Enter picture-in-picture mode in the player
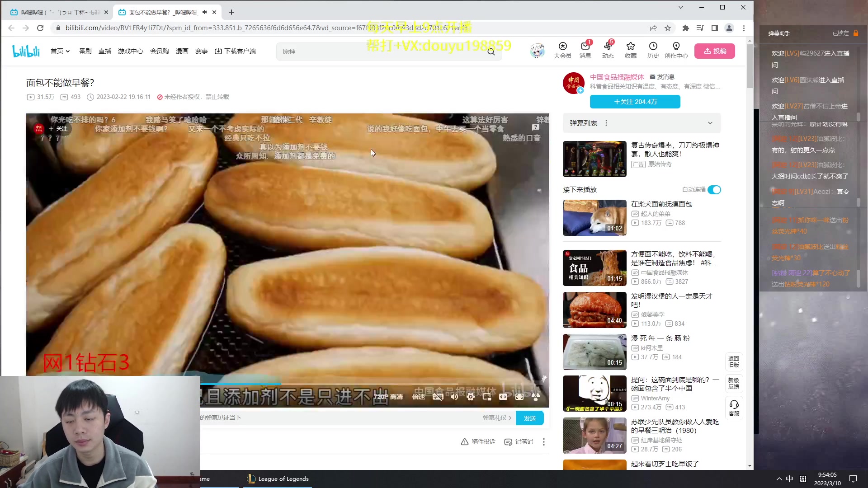868x488 pixels. pos(487,397)
